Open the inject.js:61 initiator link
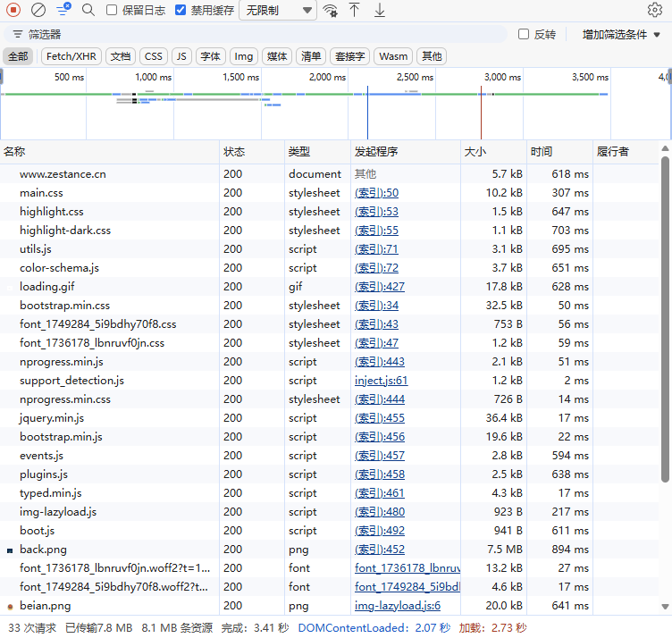The height and width of the screenshot is (638, 672). [381, 381]
